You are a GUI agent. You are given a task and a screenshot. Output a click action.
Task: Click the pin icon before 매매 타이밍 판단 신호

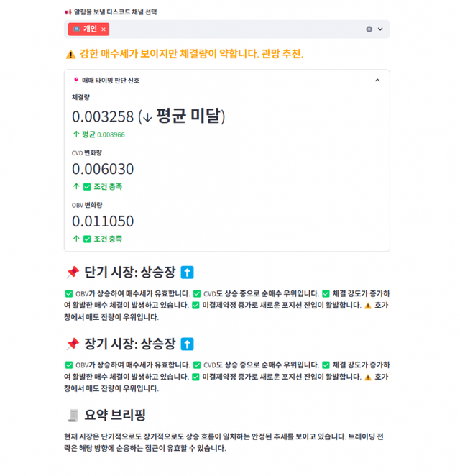(75, 81)
